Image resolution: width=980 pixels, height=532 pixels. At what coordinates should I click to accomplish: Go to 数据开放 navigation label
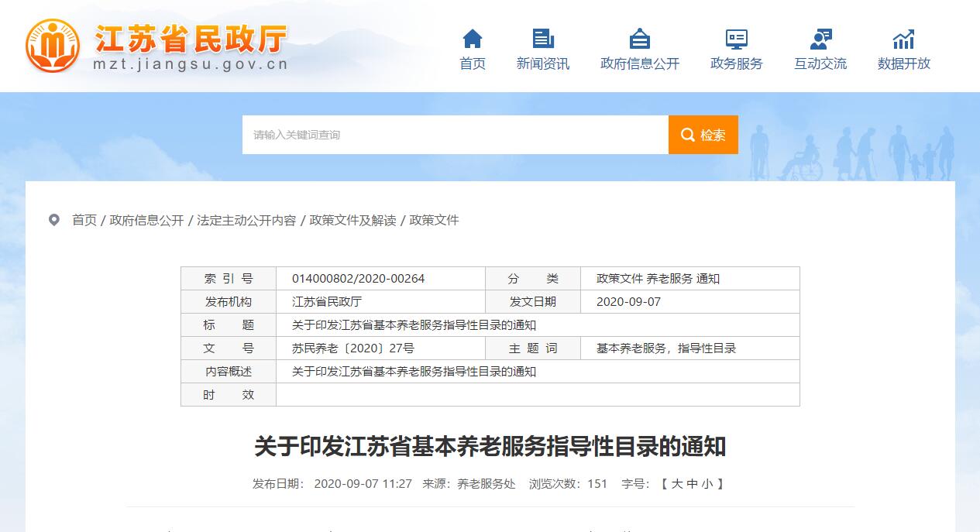pyautogui.click(x=903, y=64)
